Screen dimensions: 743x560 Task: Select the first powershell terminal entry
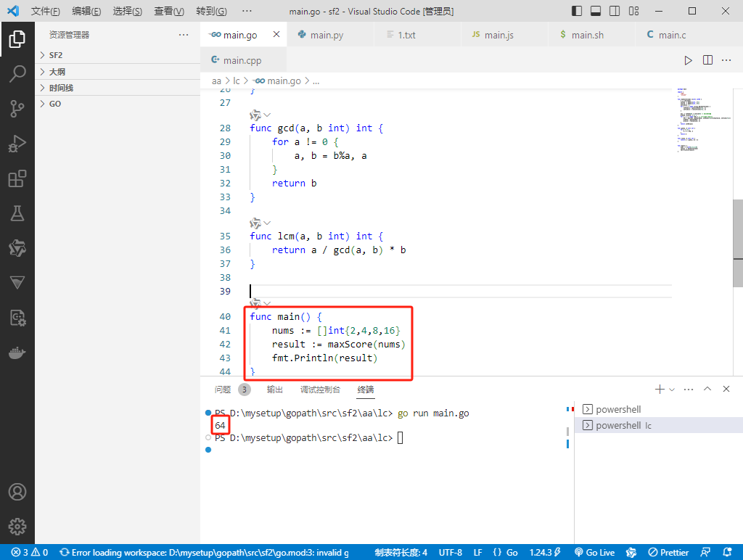coord(659,409)
